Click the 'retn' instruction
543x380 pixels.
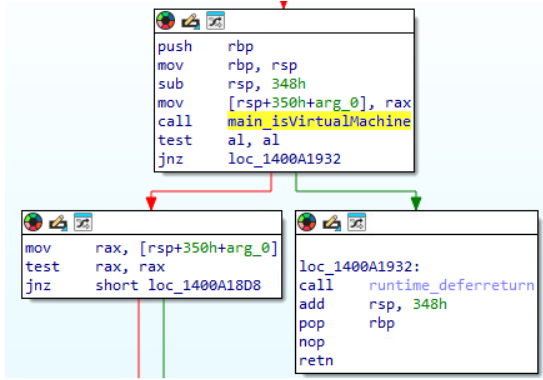(x=316, y=361)
